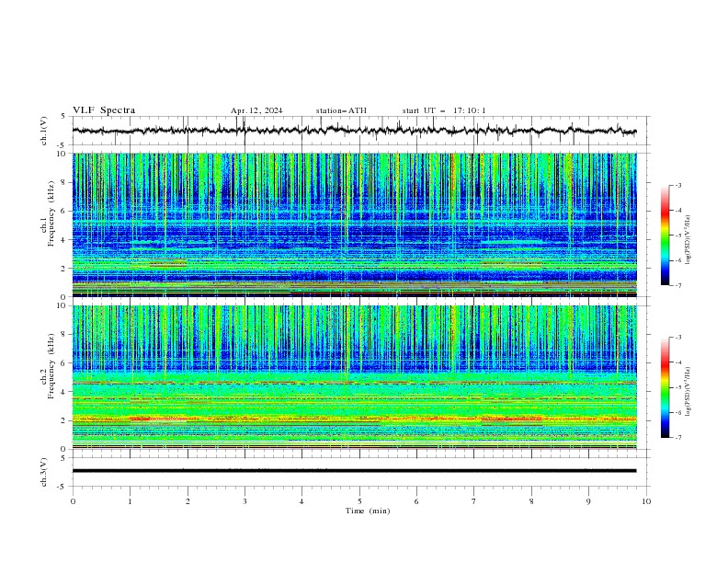Click the "1" tick on time axis
728x563 pixels.
click(x=130, y=501)
